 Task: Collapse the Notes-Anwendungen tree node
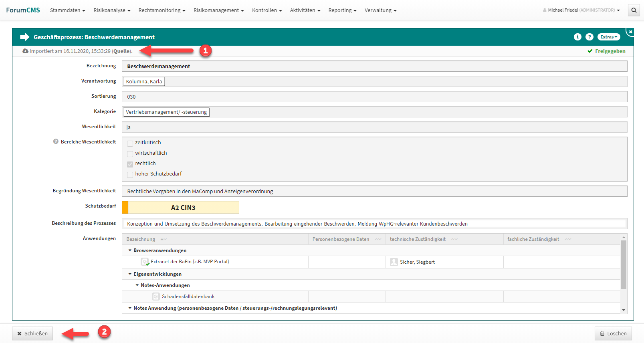(x=137, y=285)
